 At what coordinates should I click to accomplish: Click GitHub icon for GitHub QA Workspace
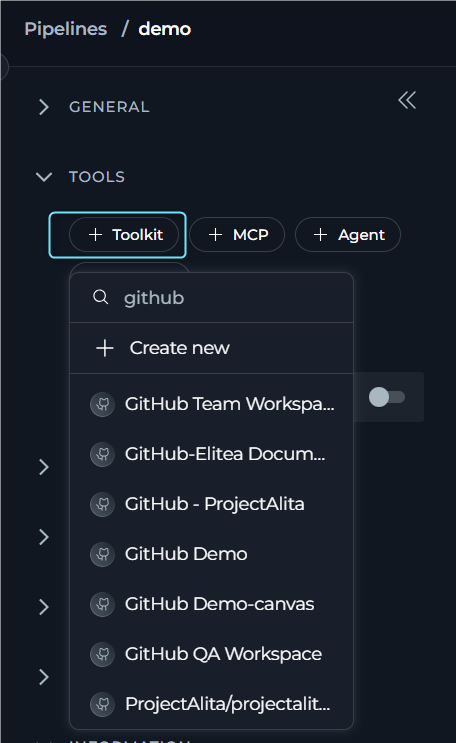coord(102,654)
